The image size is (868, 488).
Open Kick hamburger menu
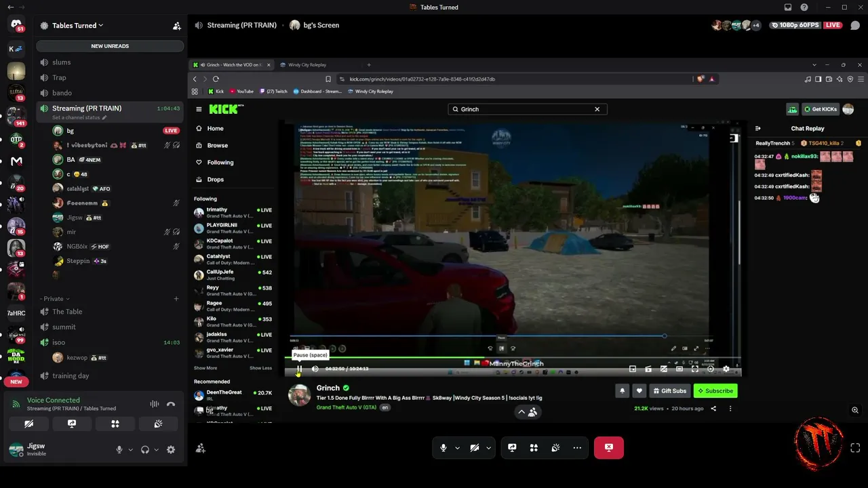(x=199, y=109)
